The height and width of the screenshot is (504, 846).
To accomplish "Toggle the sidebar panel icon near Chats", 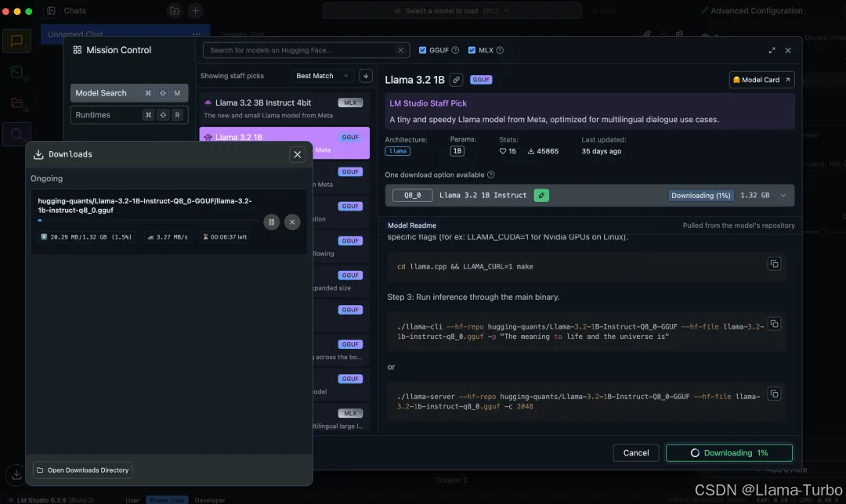I will 51,10.
